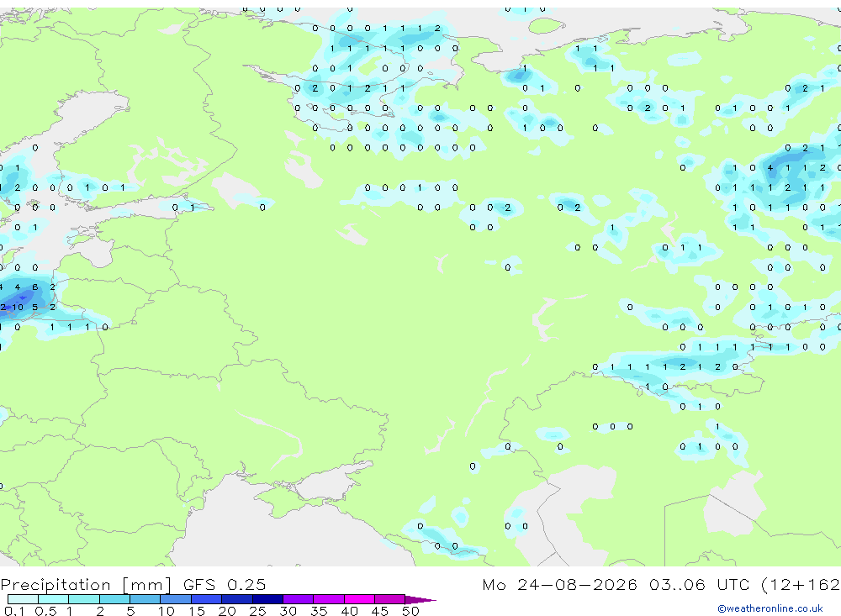
Task: Pick the legend swatch between 15 and 20
Action: coord(206,599)
